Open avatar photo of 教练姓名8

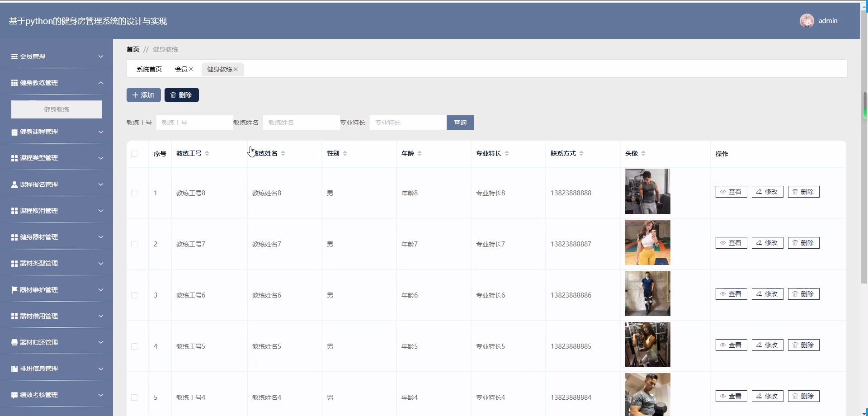pyautogui.click(x=648, y=191)
